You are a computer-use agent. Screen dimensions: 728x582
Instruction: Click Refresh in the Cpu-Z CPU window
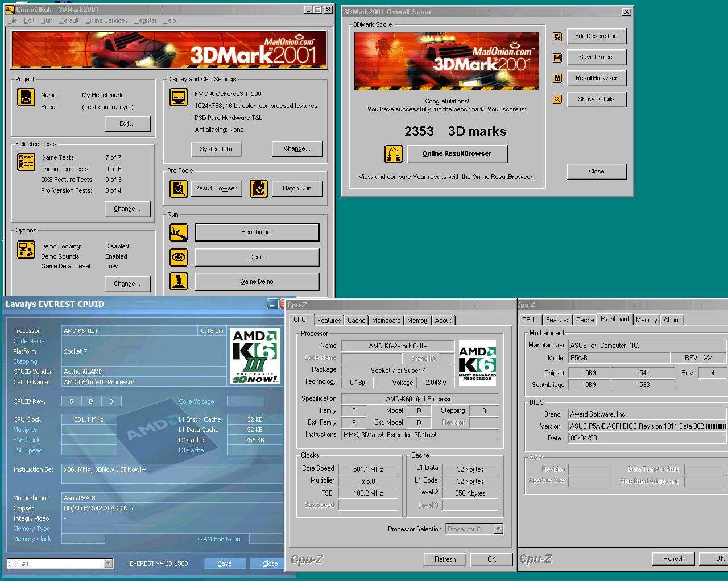(445, 559)
